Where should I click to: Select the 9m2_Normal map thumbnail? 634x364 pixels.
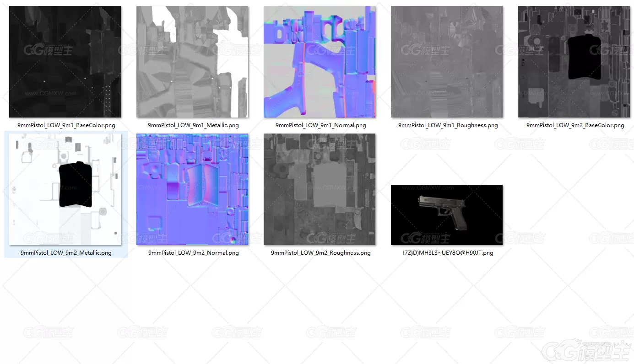[192, 189]
